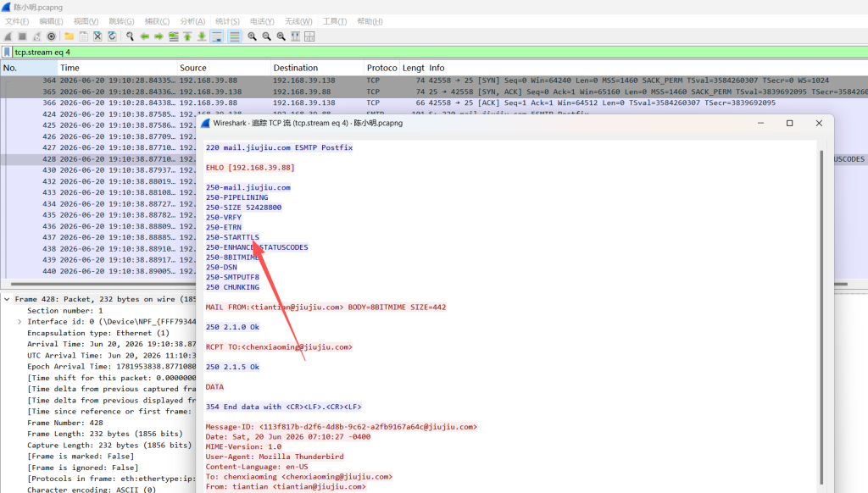The width and height of the screenshot is (868, 493).
Task: Minimize the Follow TCP Stream dialog
Action: click(x=760, y=124)
